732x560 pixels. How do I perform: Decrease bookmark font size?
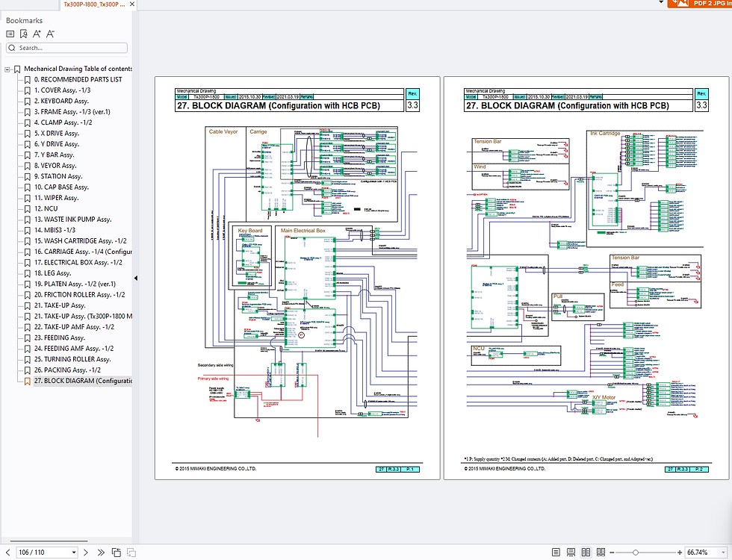[x=50, y=34]
